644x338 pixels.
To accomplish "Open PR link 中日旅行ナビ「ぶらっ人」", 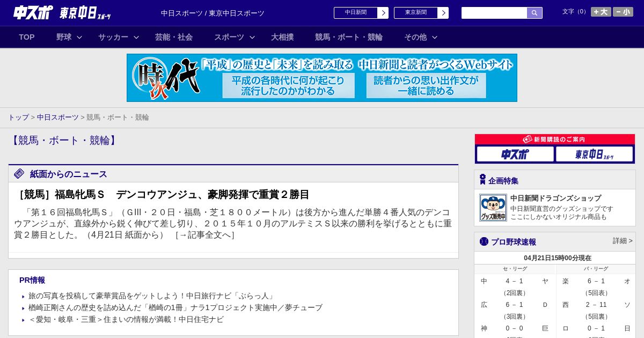I will pyautogui.click(x=152, y=296).
